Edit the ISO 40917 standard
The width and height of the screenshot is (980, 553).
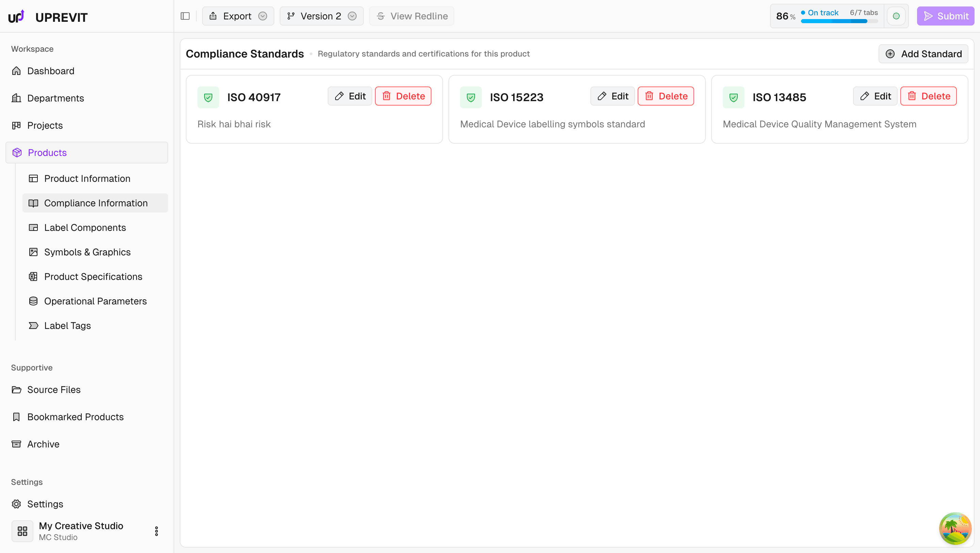coord(349,96)
